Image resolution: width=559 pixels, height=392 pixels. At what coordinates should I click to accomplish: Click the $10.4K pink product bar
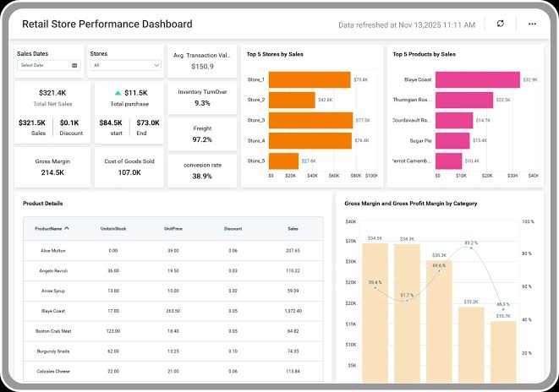point(449,161)
